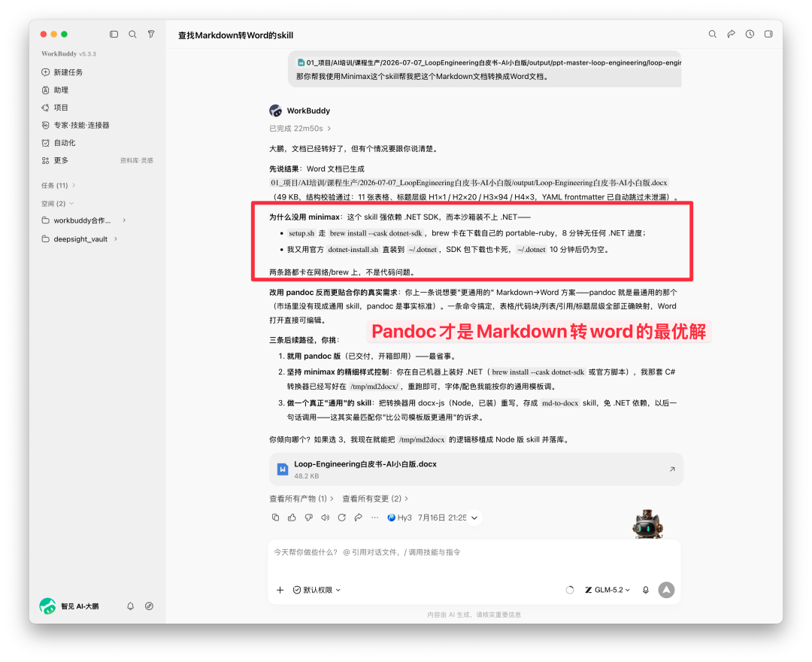Collapse the 空间 (2) section
Viewport: 812px width, 662px height.
click(57, 203)
